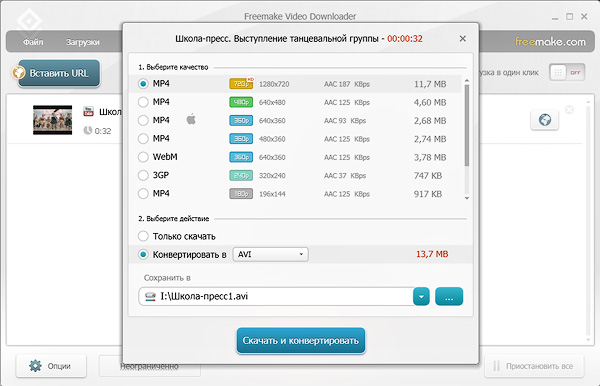Click the globe icon on Вставить URL button

point(19,73)
